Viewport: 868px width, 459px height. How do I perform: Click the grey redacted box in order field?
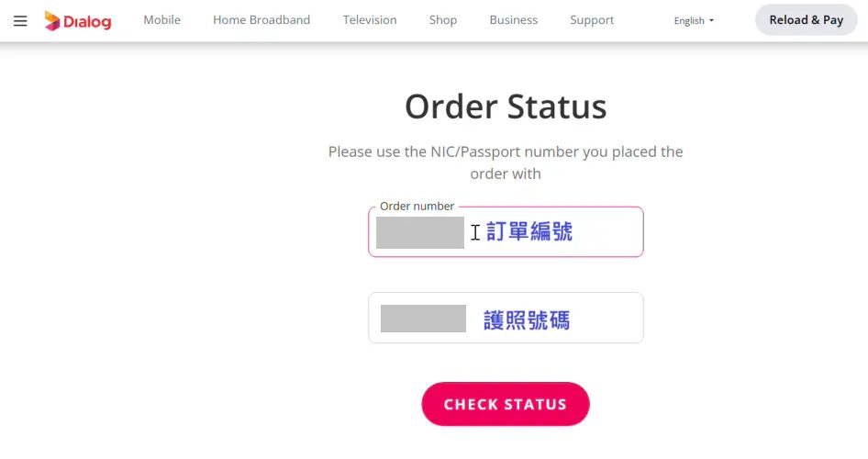coord(420,233)
